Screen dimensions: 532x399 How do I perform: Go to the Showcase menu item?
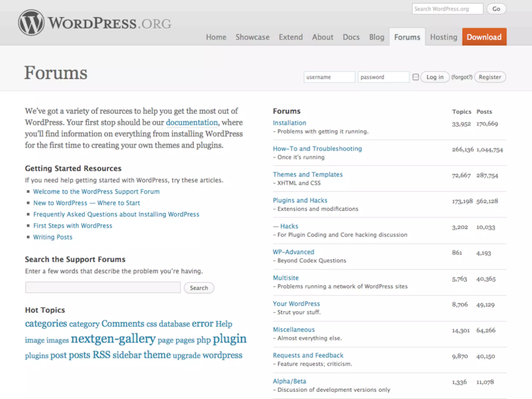(252, 37)
